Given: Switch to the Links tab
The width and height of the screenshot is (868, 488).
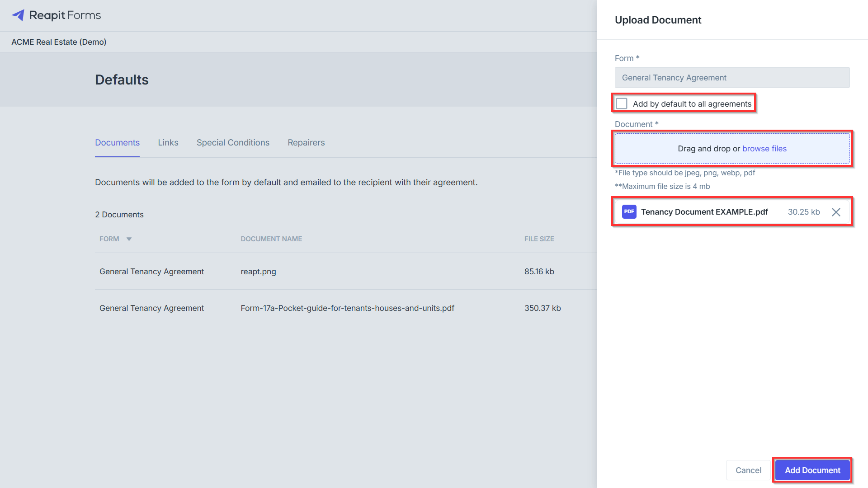Looking at the screenshot, I should pos(168,143).
